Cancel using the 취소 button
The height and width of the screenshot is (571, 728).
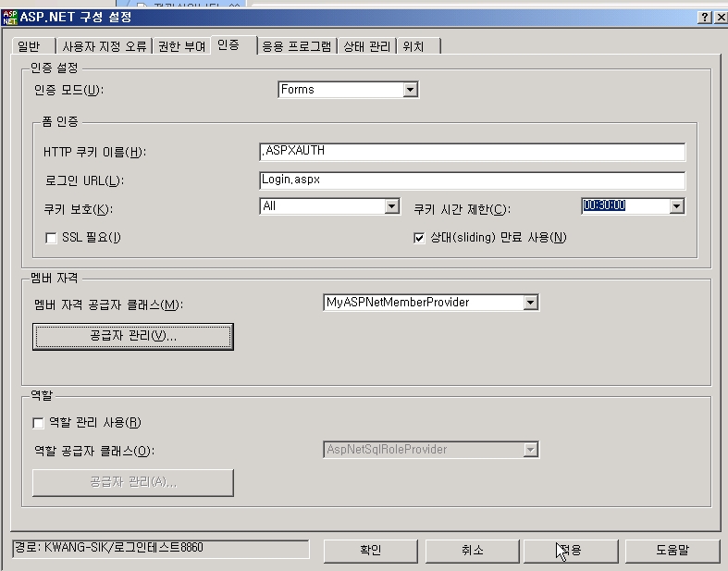click(472, 551)
